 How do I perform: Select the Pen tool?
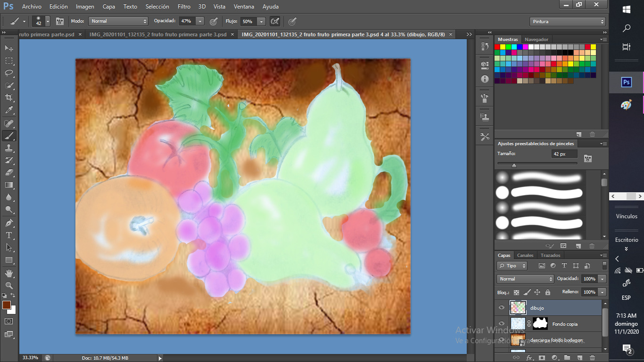pyautogui.click(x=9, y=222)
